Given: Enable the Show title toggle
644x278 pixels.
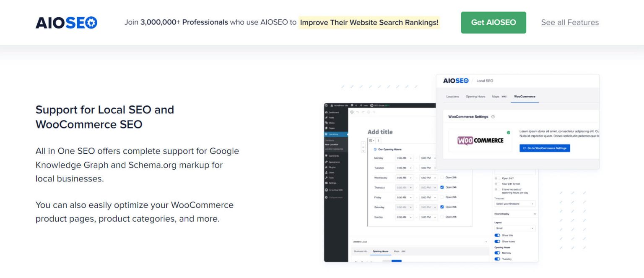Looking at the screenshot, I should [x=497, y=235].
